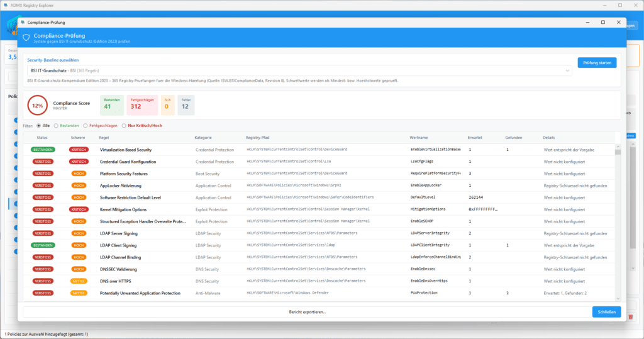Start the check with Prüfung starten
Viewport: 644px width, 339px height.
[x=597, y=63]
